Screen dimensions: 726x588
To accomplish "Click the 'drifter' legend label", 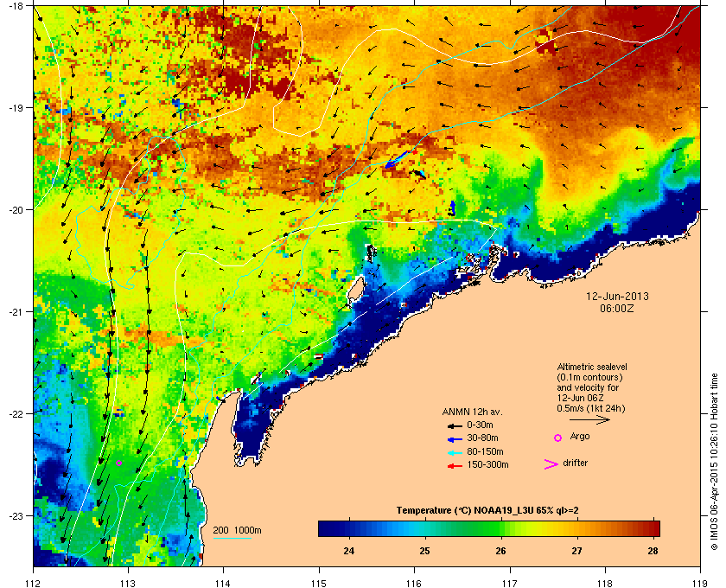I will (575, 463).
